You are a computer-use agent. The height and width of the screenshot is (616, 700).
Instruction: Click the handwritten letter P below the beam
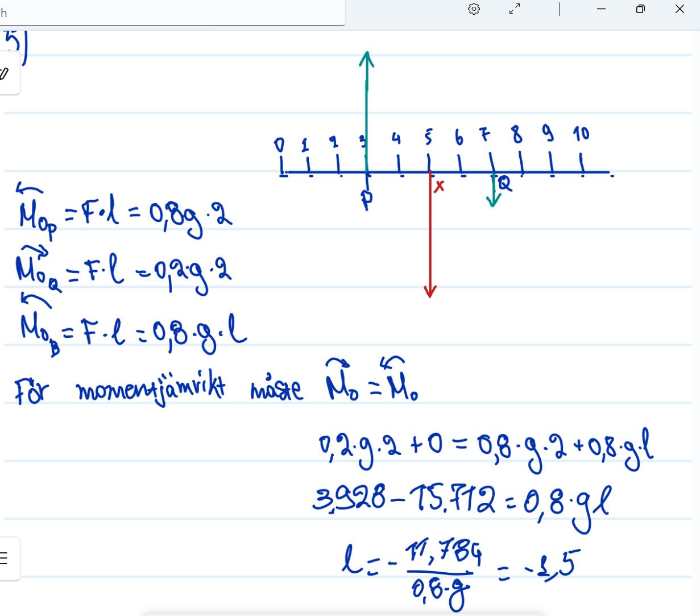tap(367, 199)
